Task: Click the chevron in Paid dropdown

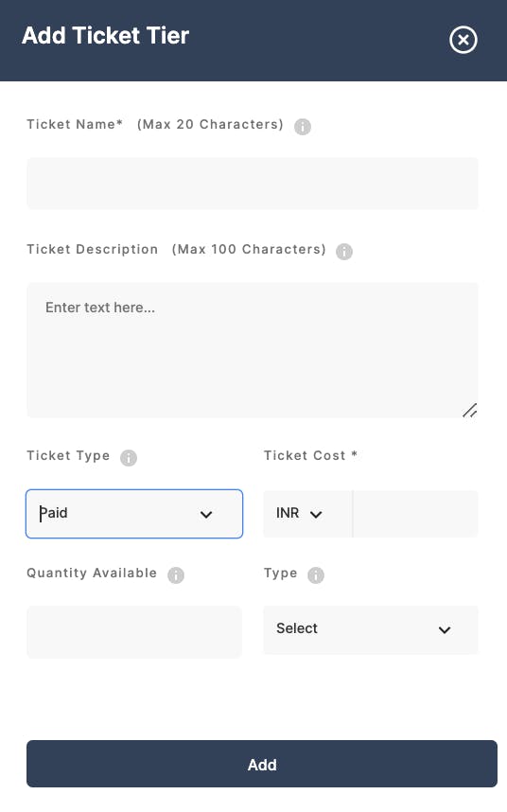Action: [x=206, y=515]
